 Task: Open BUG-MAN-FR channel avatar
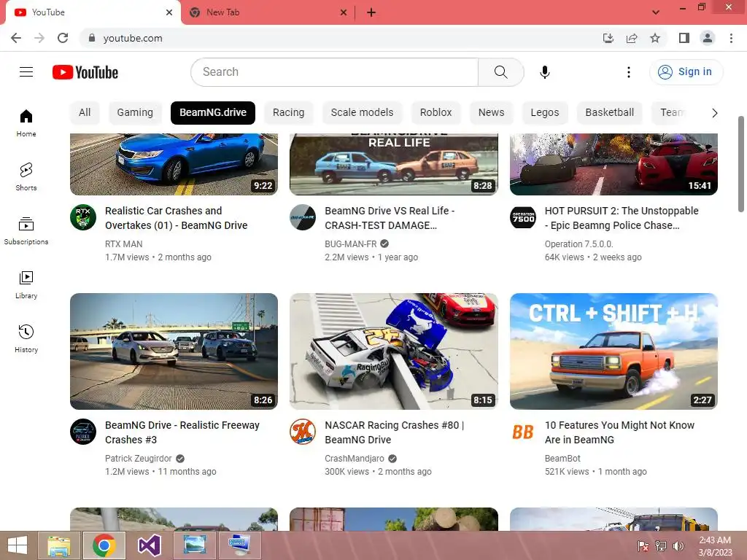click(x=303, y=217)
